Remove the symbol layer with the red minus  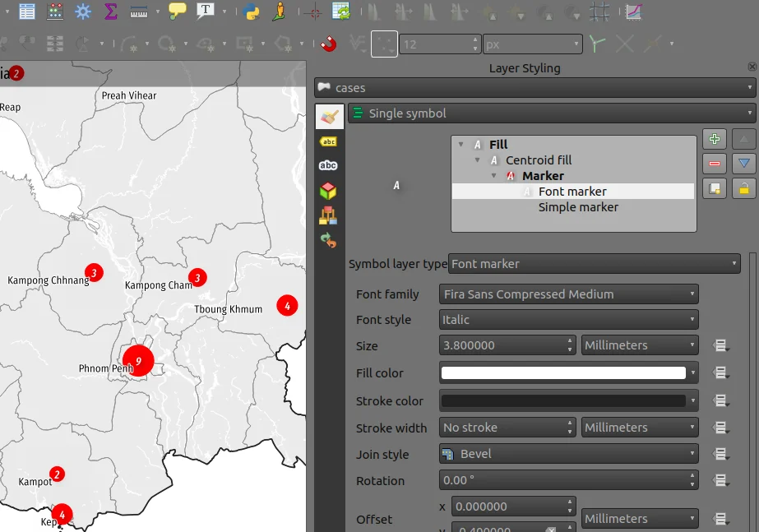pyautogui.click(x=714, y=164)
